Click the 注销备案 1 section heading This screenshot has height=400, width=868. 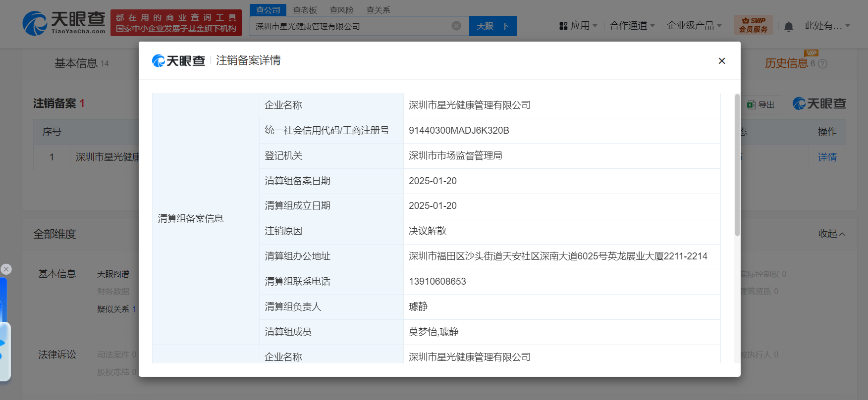(59, 103)
